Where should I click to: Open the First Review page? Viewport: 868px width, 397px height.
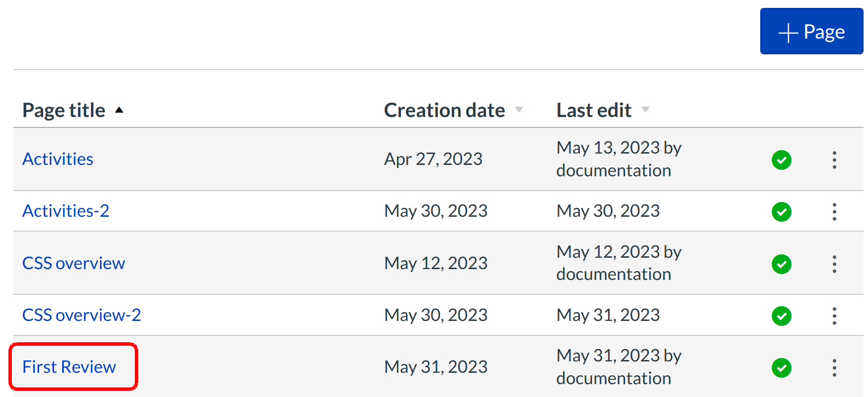point(69,367)
